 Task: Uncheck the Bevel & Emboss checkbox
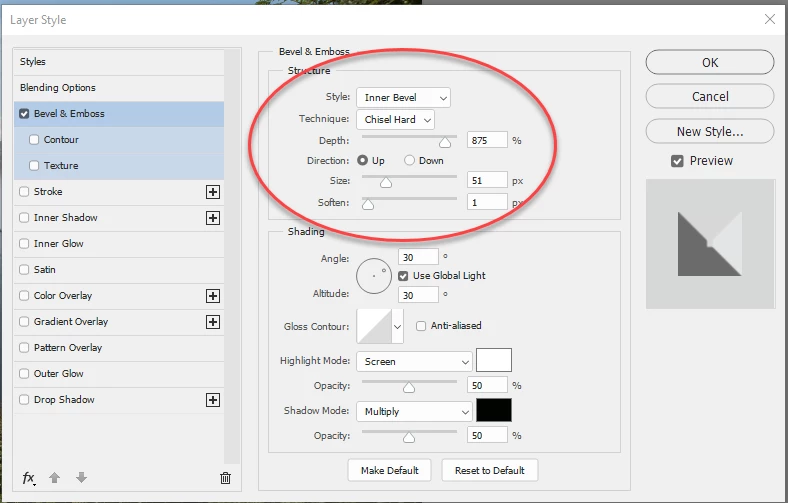[x=24, y=114]
